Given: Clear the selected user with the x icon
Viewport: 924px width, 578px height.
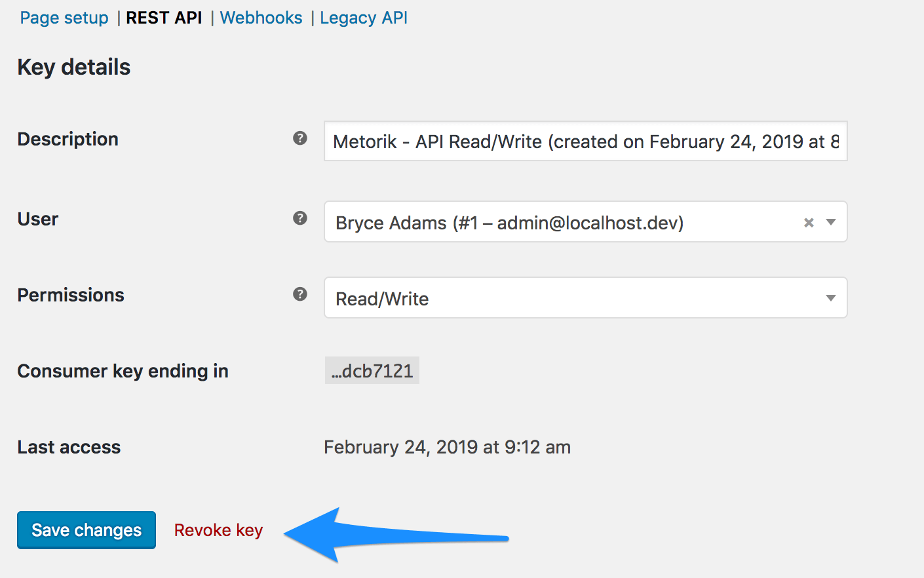Looking at the screenshot, I should (x=809, y=223).
